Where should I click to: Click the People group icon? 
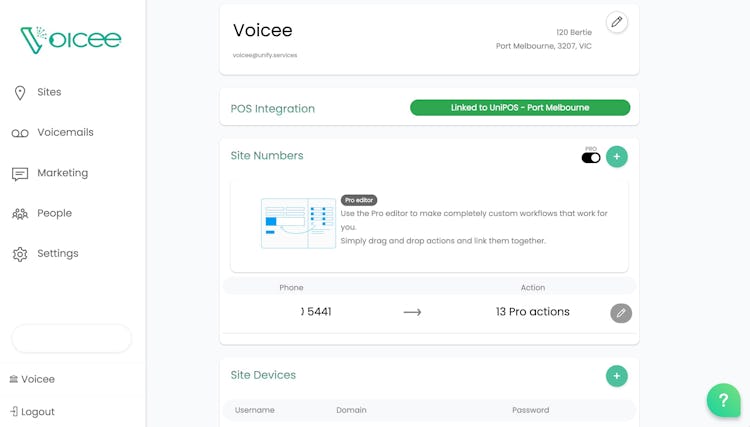pyautogui.click(x=20, y=214)
